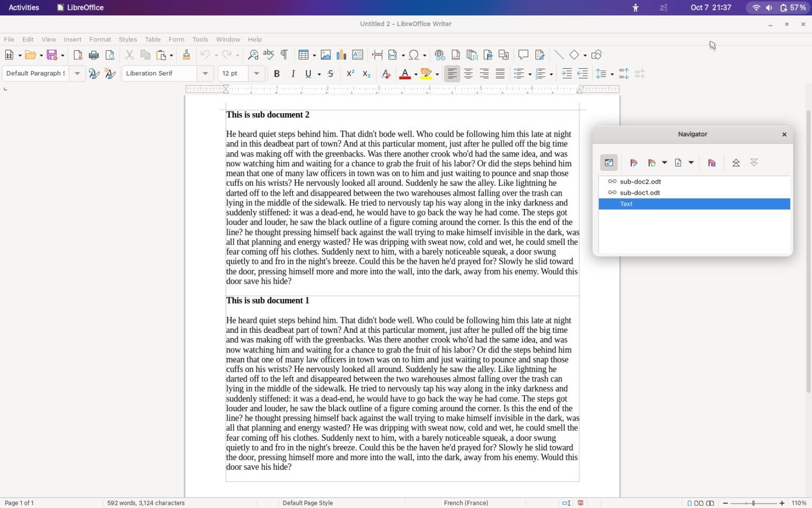Image resolution: width=812 pixels, height=508 pixels.
Task: Toggle Master View in the Navigator
Action: pos(608,162)
